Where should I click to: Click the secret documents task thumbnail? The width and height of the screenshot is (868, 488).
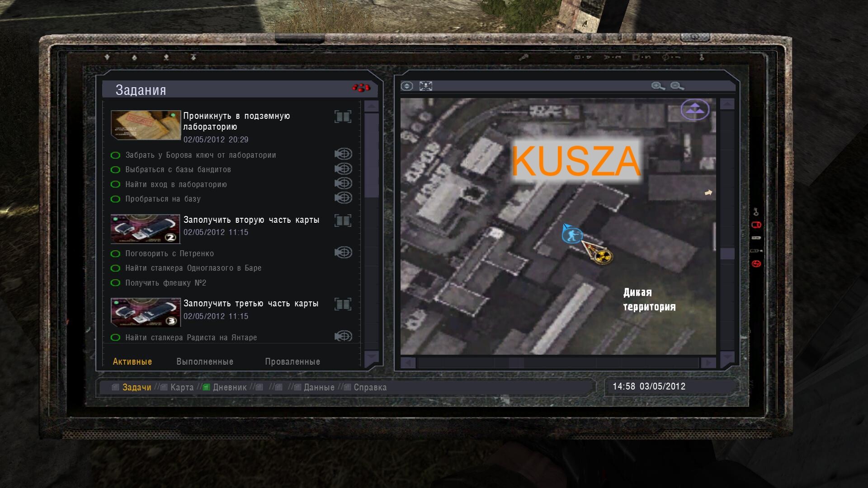coord(146,125)
